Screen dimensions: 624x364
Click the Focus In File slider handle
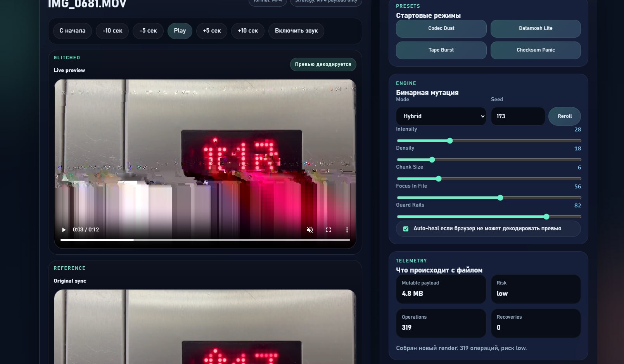[x=500, y=198]
